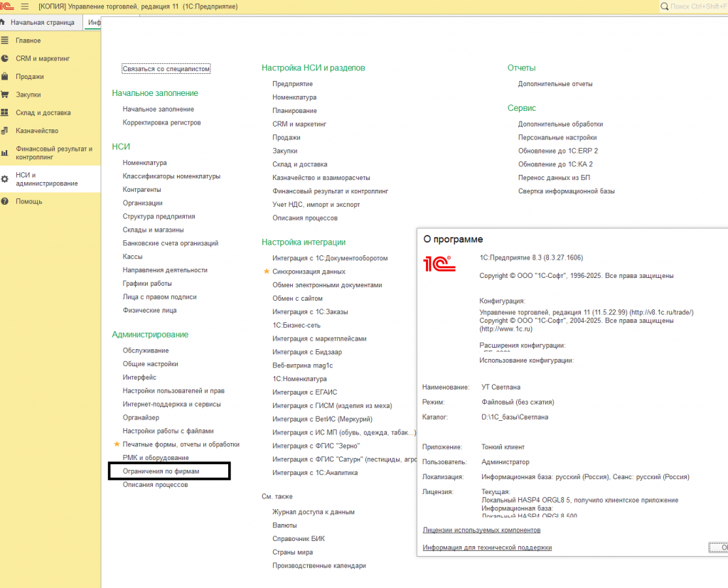Viewport: 728px width, 588px height.
Task: Open Интеграция с ВетИС (Меркурий)
Action: [323, 419]
